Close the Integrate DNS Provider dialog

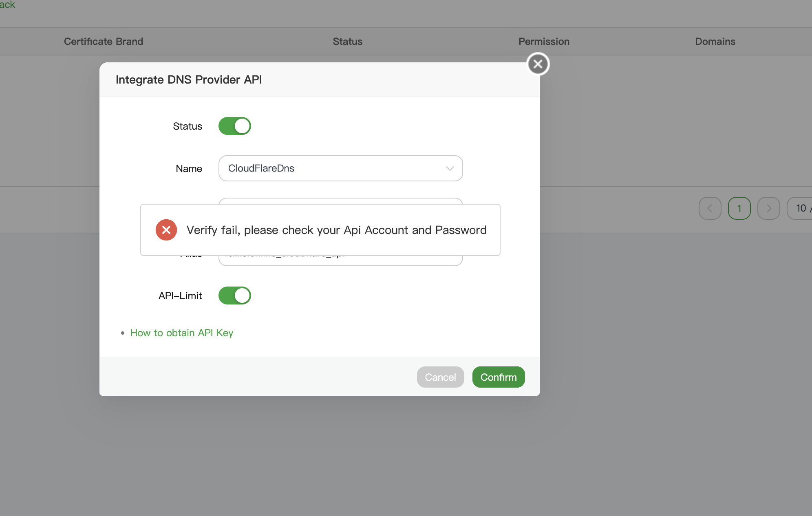(x=538, y=64)
